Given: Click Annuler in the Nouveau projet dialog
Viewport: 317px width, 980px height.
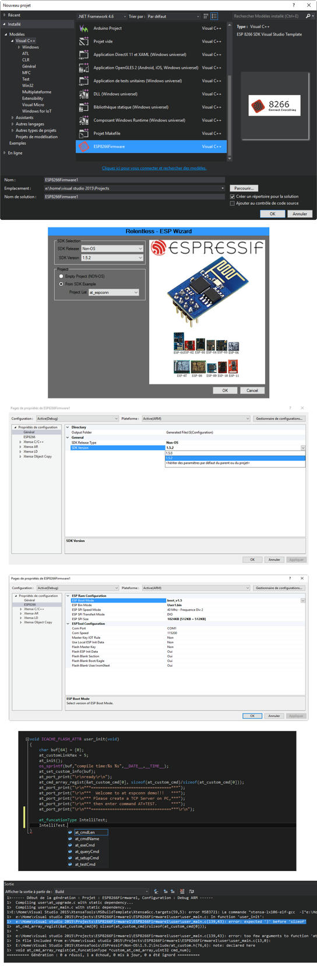Looking at the screenshot, I should [x=300, y=213].
